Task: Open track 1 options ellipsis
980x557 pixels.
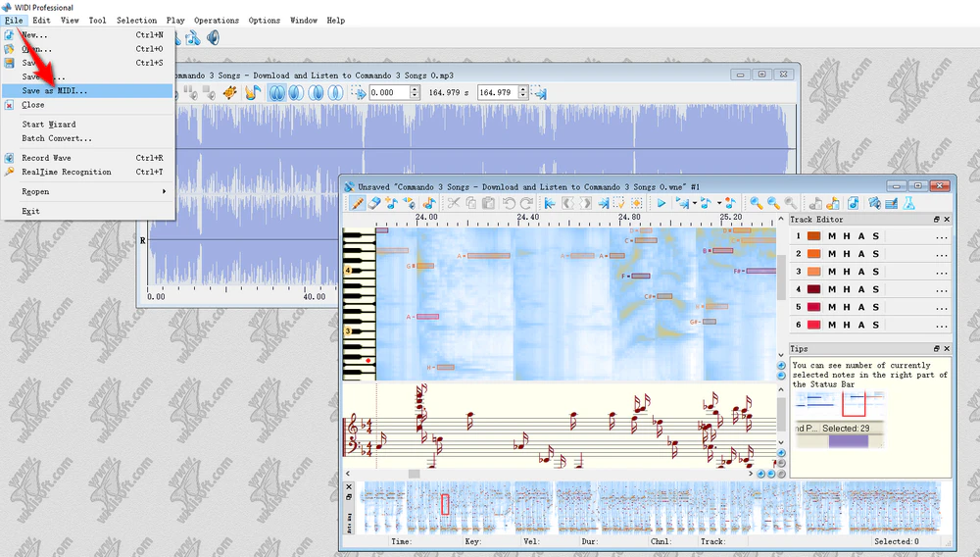Action: coord(941,237)
